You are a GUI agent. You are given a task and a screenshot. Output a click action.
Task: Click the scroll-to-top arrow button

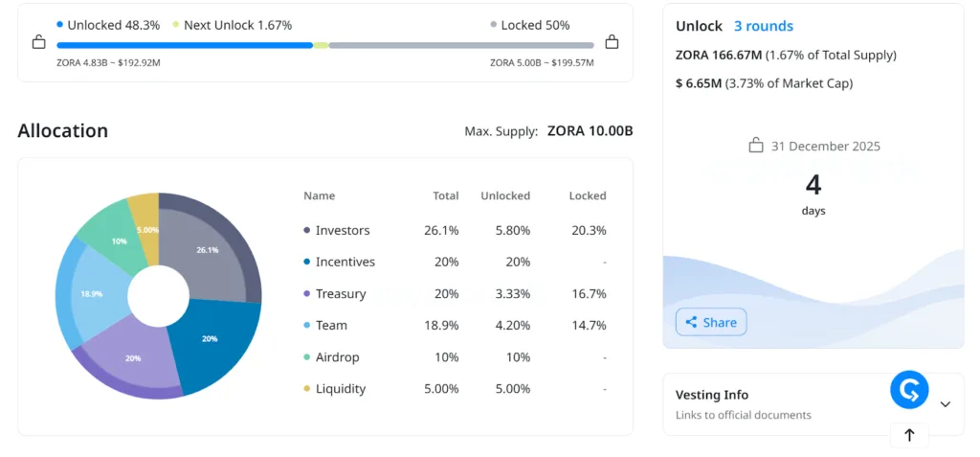point(909,435)
